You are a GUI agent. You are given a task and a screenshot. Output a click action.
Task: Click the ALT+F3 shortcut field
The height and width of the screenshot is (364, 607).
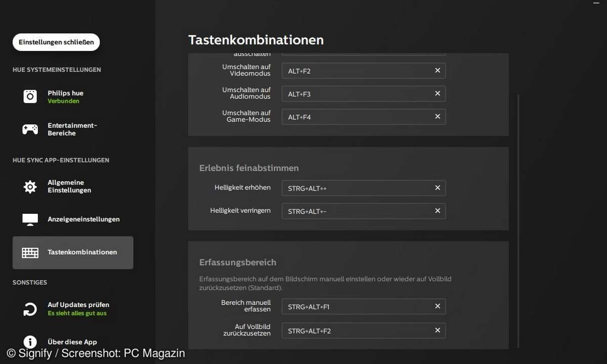(364, 94)
